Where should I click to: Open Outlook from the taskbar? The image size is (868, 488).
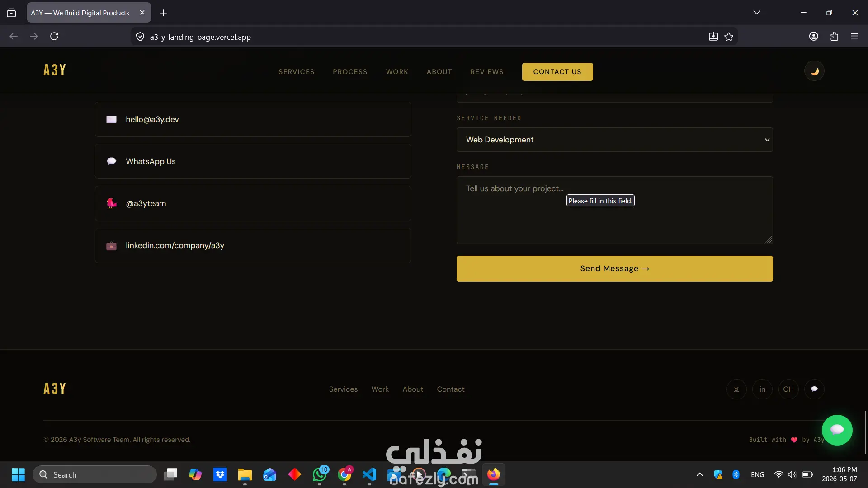(270, 475)
